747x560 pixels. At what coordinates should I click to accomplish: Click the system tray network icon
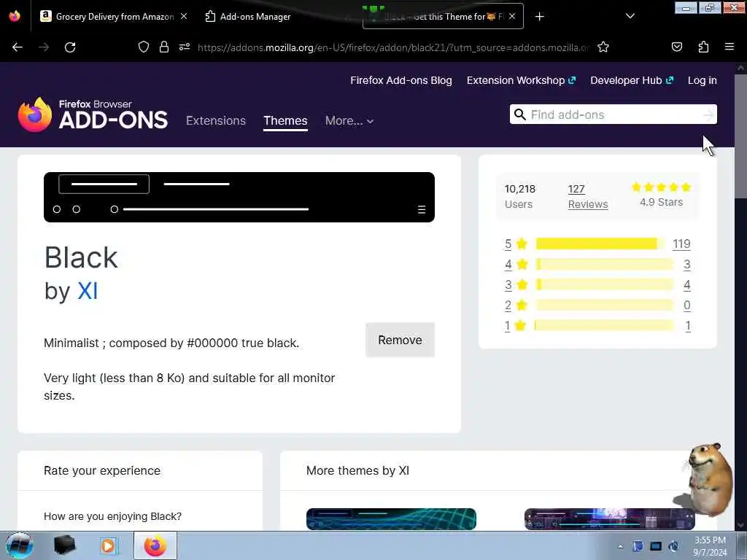coord(673,546)
